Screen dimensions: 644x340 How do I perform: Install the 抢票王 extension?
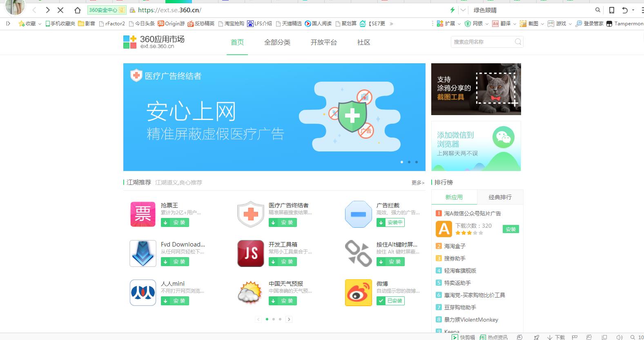pos(175,222)
